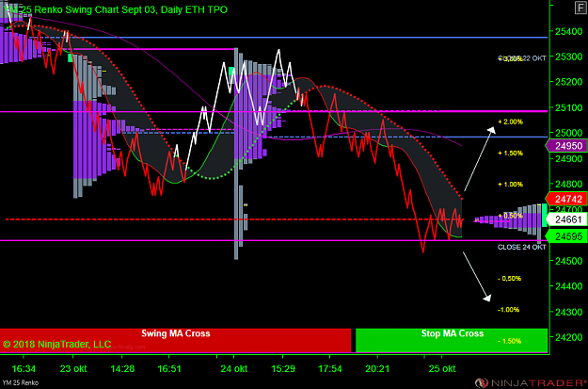Click the + 0.50% level label
588x389 pixels.
pos(510,216)
